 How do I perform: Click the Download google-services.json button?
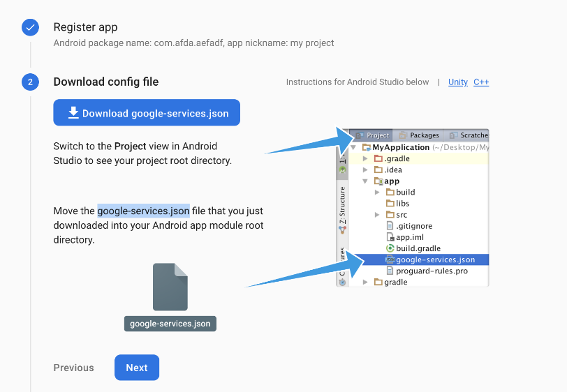tap(147, 113)
